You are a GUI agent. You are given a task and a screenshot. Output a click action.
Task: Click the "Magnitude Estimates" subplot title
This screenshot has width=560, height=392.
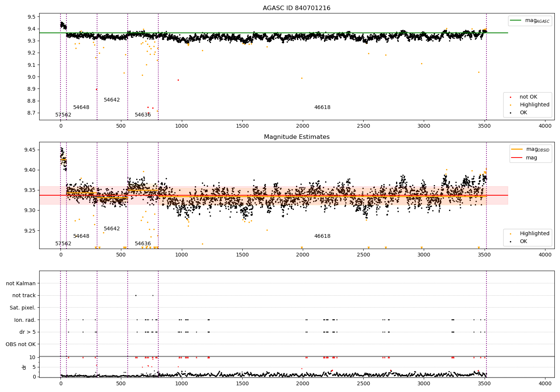tap(296, 137)
